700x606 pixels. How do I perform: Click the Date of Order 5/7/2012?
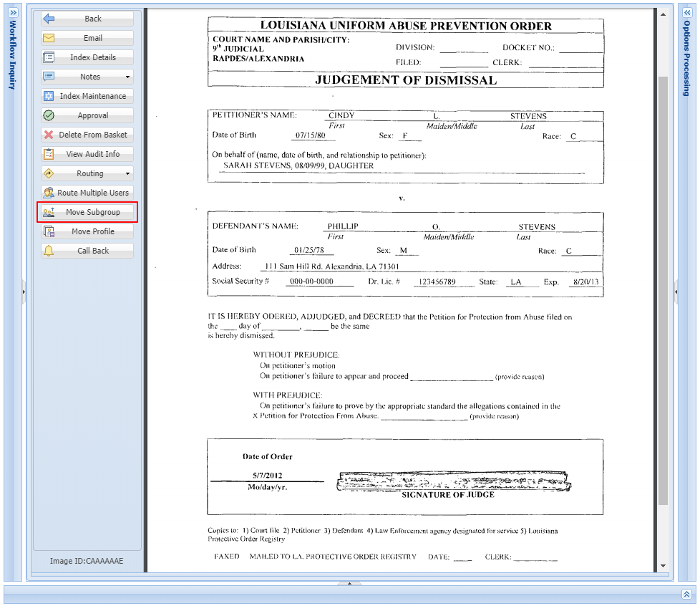click(268, 476)
